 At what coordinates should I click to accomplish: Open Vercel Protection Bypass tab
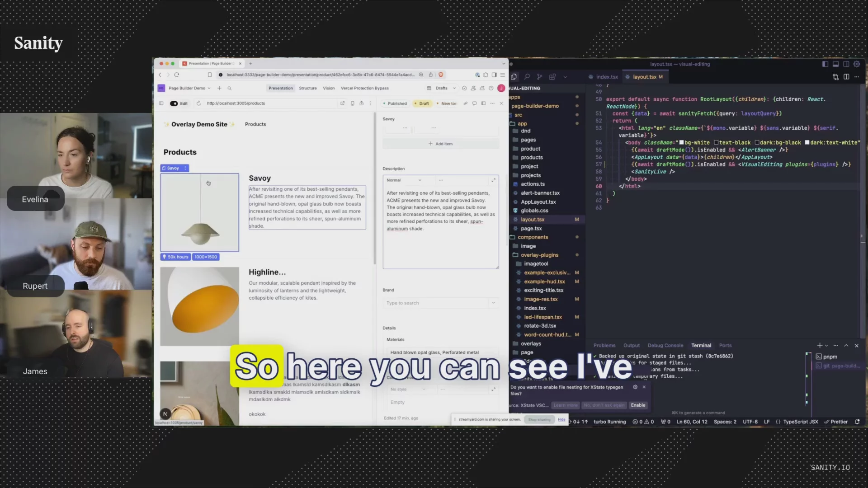coord(365,88)
